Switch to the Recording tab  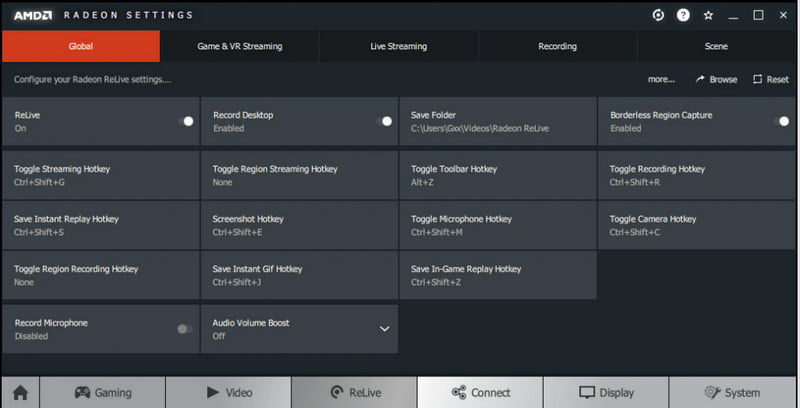coord(557,46)
